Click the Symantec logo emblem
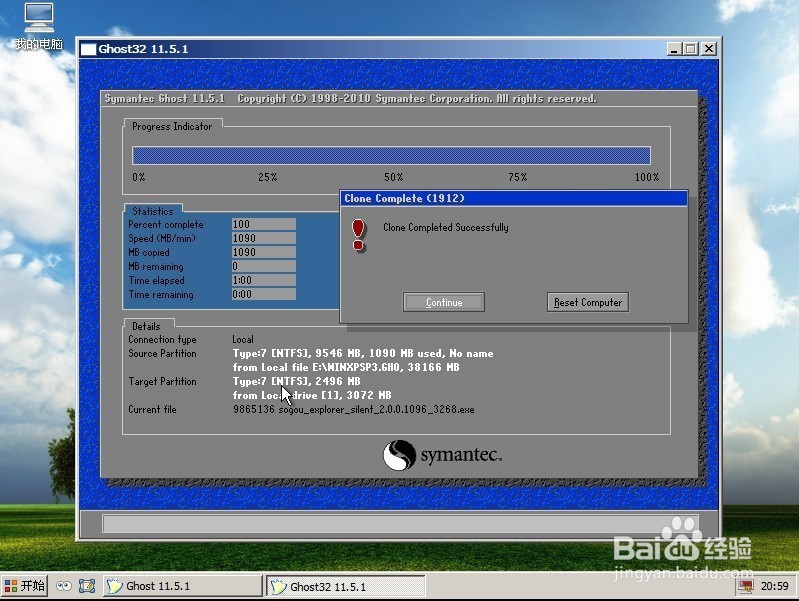Image resolution: width=799 pixels, height=601 pixels. (399, 456)
